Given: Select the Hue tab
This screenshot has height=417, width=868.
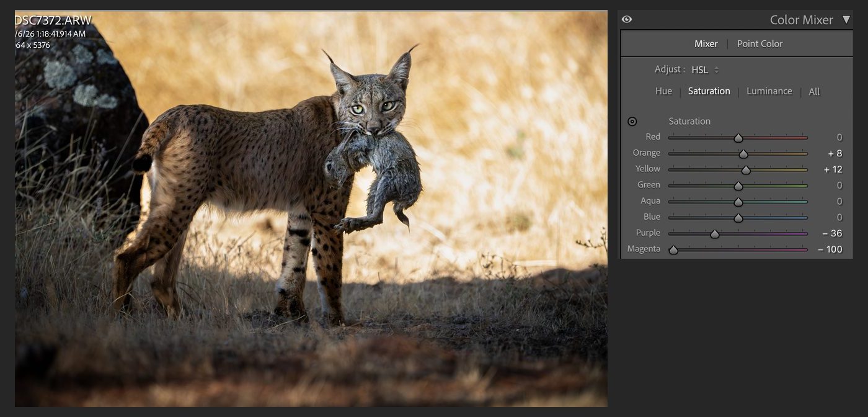Looking at the screenshot, I should coord(663,91).
